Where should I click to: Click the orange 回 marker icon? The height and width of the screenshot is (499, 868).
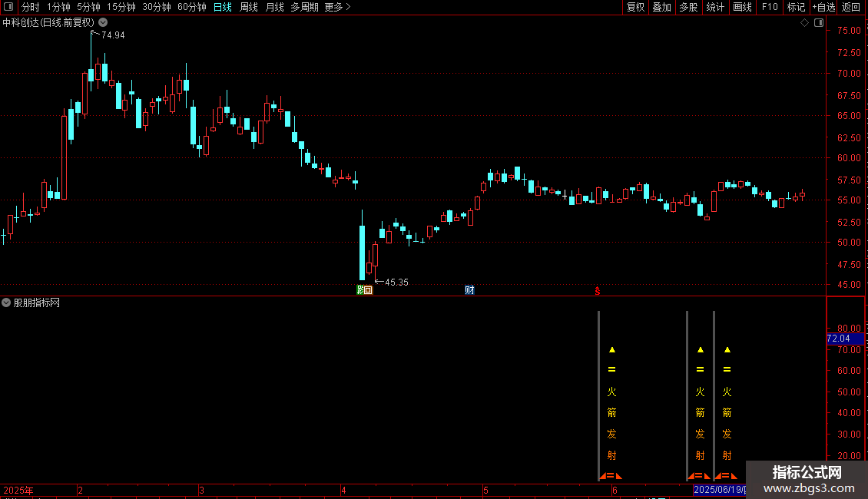(369, 290)
